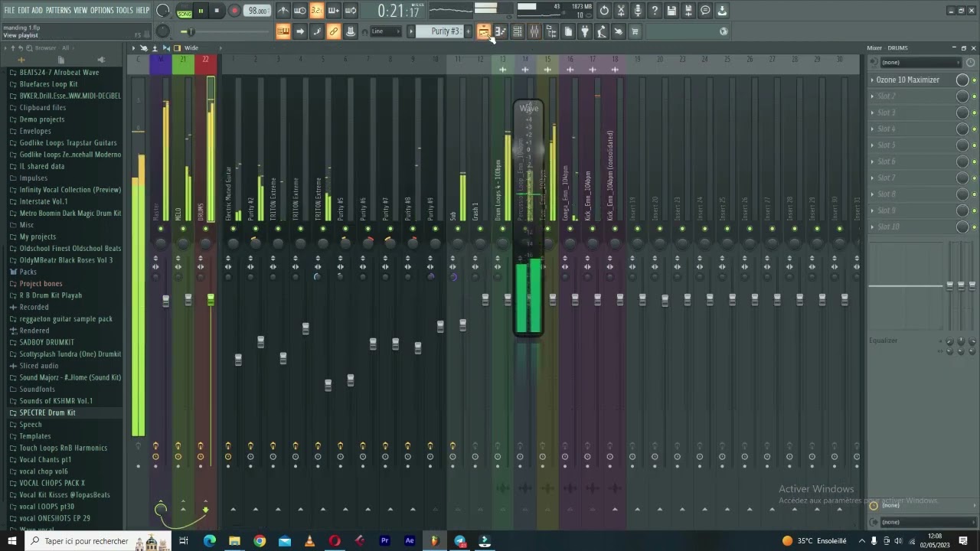Expand SPECTRE Drum Kit folder
Screen dimensions: 980x551
coord(47,412)
